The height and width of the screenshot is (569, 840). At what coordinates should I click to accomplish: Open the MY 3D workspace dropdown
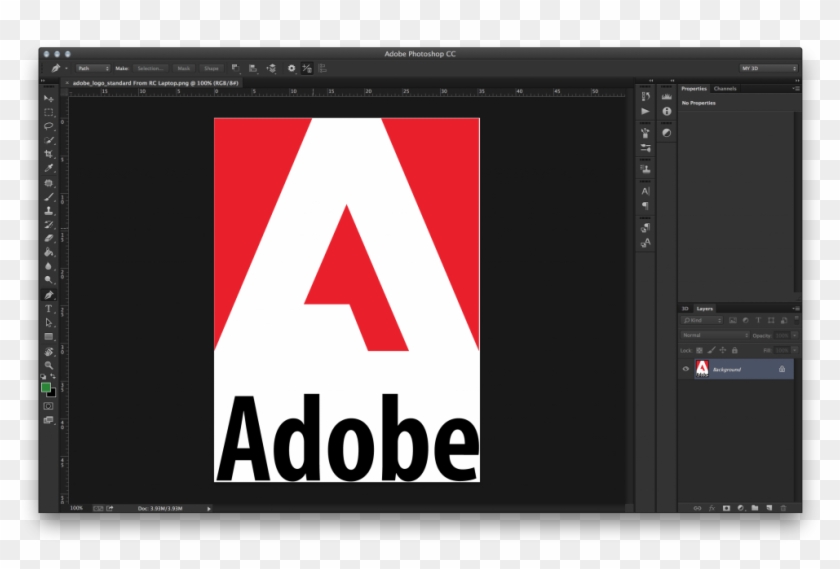click(x=769, y=69)
